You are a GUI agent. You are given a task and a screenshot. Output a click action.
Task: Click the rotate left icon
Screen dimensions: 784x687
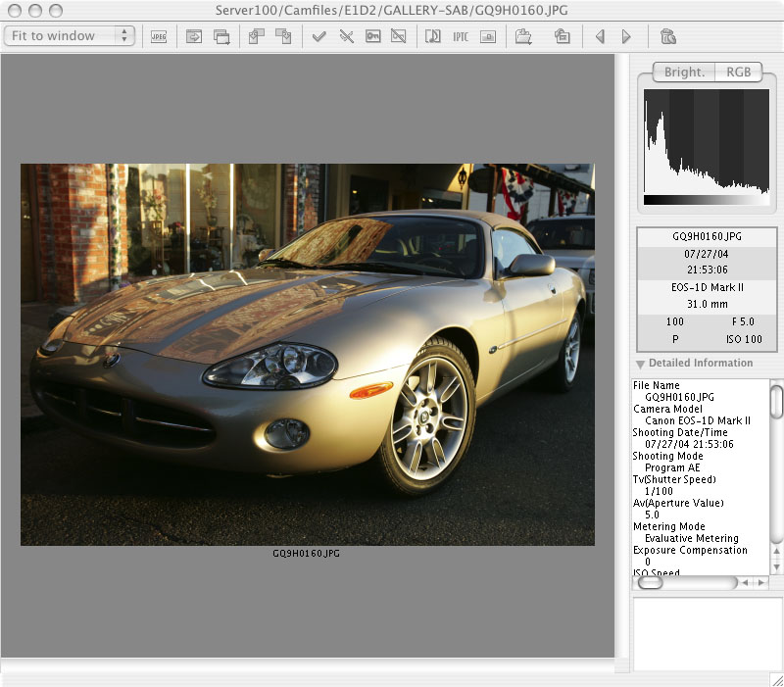[257, 36]
